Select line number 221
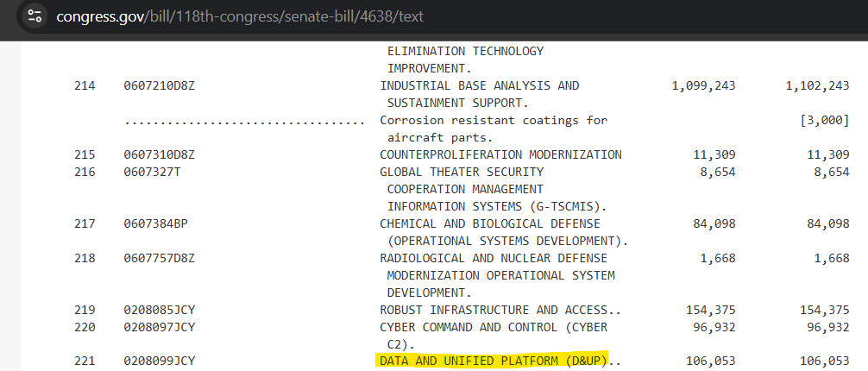This screenshot has height=371, width=868. [x=85, y=362]
